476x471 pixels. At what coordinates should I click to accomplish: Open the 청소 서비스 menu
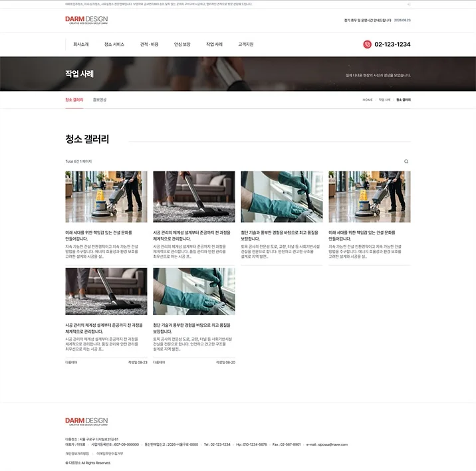[x=114, y=45]
